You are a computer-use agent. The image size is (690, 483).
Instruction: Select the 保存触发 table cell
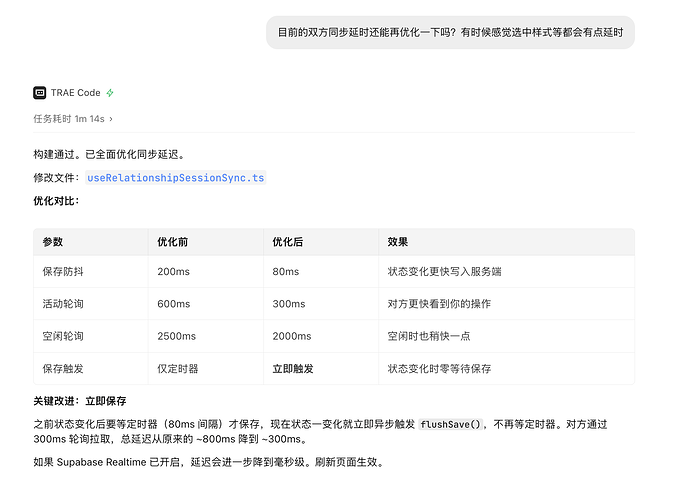tap(91, 369)
